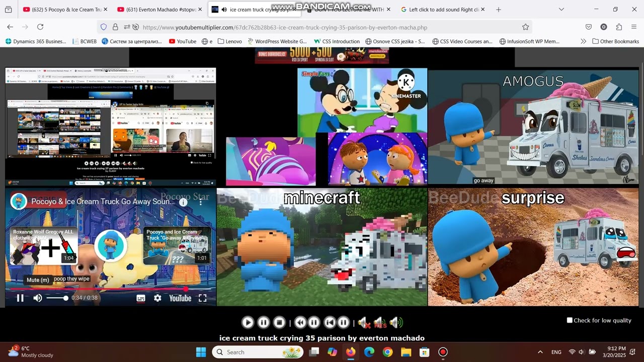This screenshot has height=362, width=644.
Task: Click the ad banner above the videos
Action: [x=322, y=55]
